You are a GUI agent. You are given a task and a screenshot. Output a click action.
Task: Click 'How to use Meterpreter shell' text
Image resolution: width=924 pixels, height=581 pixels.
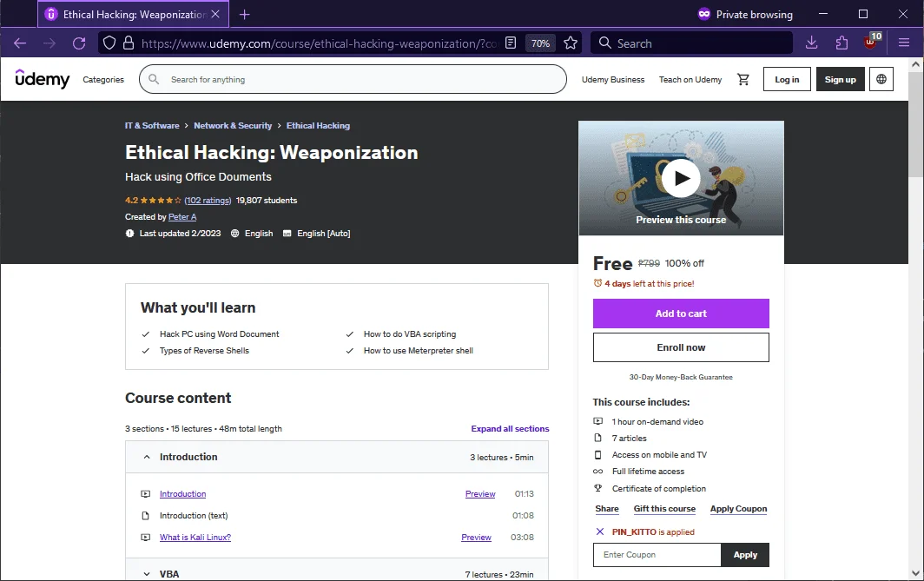(419, 351)
